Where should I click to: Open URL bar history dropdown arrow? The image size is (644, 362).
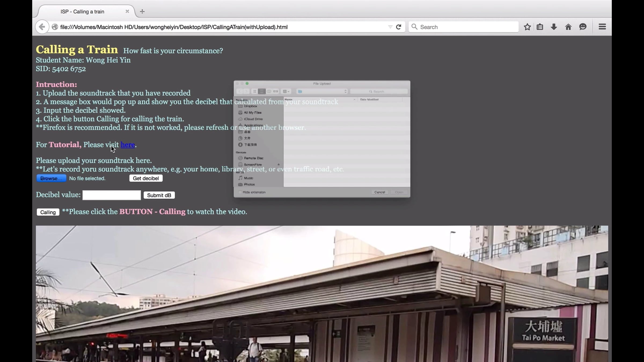click(390, 27)
